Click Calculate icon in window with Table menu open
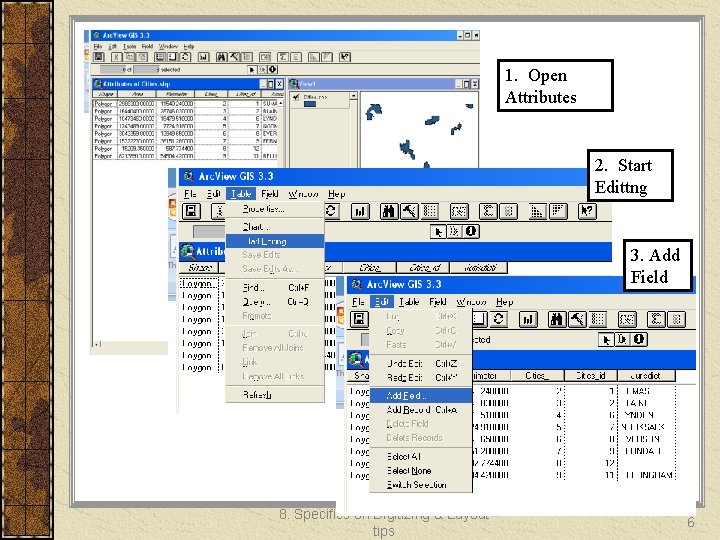Image resolution: width=720 pixels, height=540 pixels. click(508, 211)
